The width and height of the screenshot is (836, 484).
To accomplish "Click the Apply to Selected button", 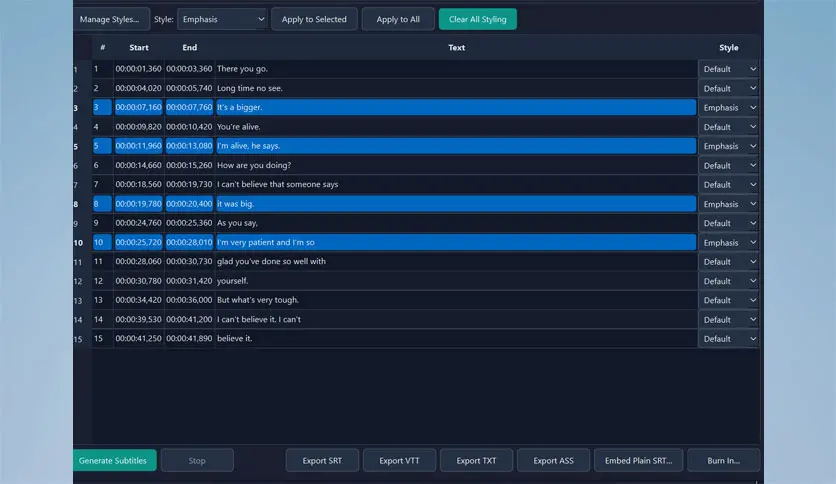I will tap(314, 19).
